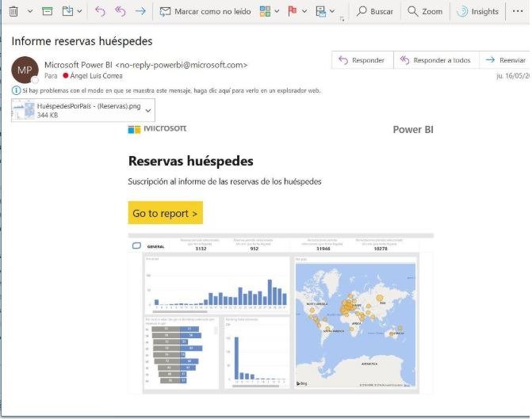
Task: Click the MP sender avatar
Action: point(25,70)
